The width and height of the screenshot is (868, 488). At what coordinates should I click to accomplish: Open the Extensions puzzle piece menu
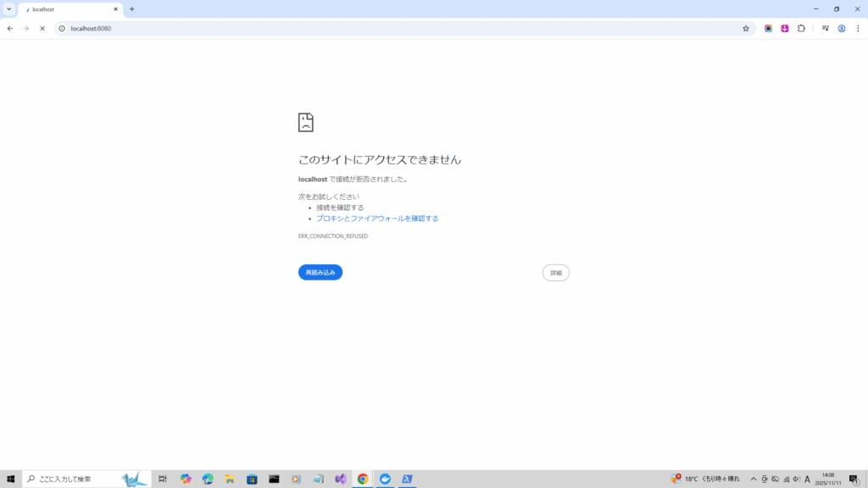tap(801, 28)
